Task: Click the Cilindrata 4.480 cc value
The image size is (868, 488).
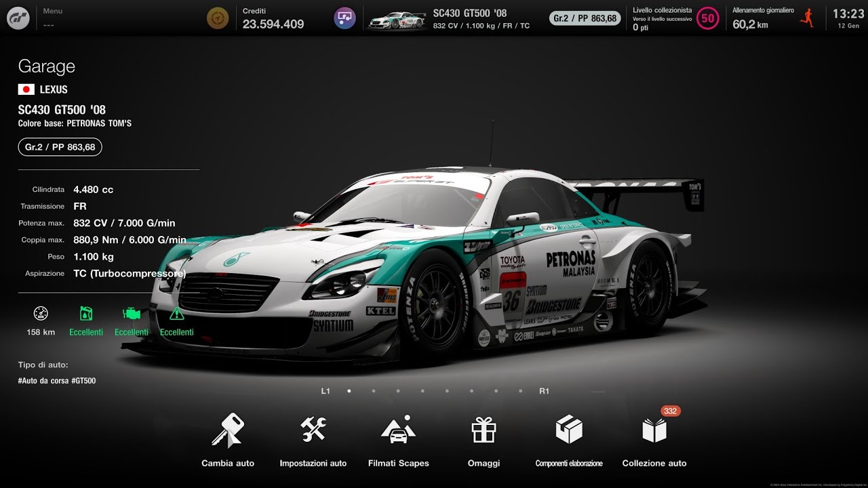Action: pos(94,190)
